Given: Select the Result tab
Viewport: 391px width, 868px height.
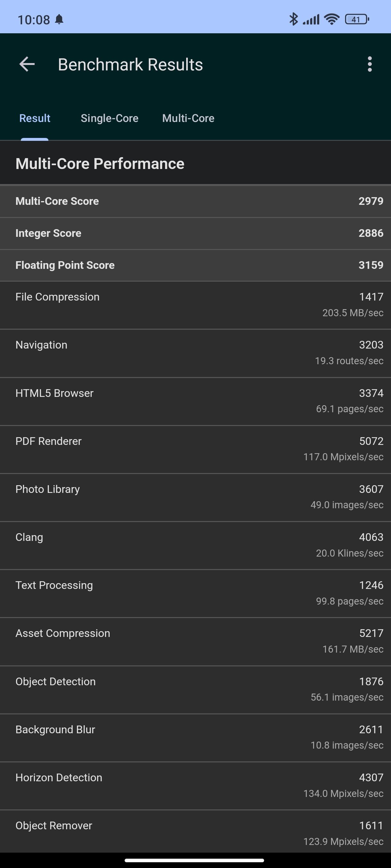Looking at the screenshot, I should click(35, 118).
